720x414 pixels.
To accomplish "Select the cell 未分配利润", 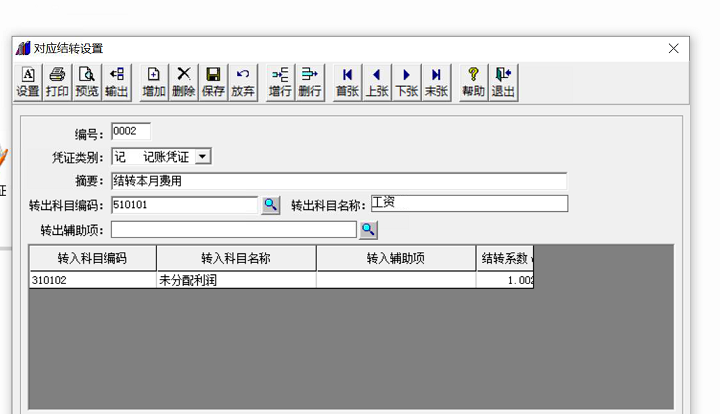I will pyautogui.click(x=236, y=280).
